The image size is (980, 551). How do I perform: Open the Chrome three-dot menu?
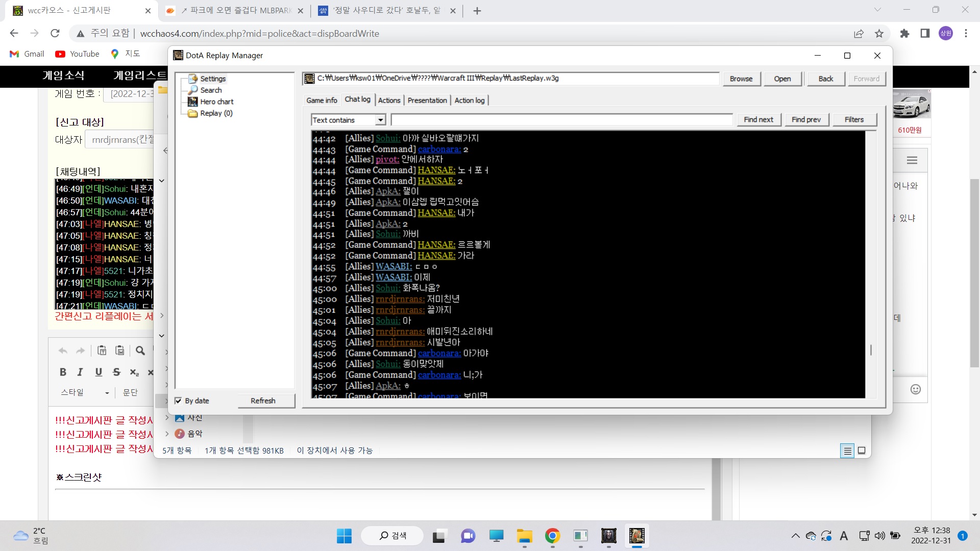(966, 34)
